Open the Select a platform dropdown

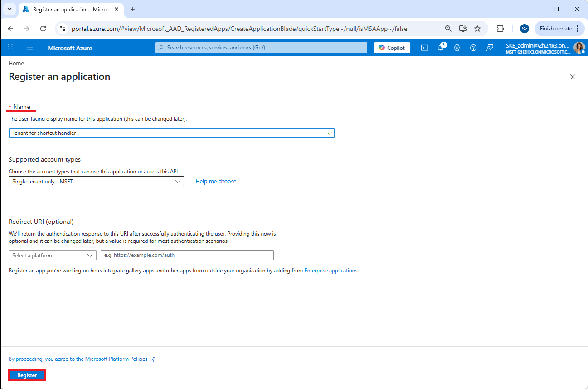53,255
